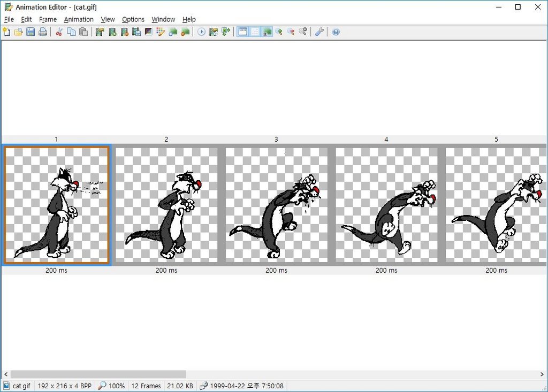Click the 200 ms delay under frame 1

pyautogui.click(x=56, y=270)
